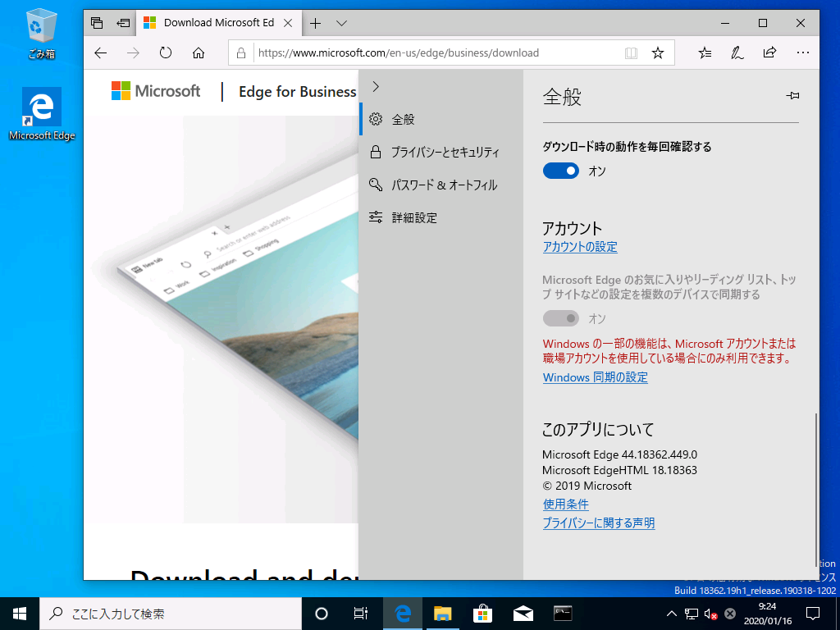Viewport: 840px width, 630px height.
Task: Select 全般 settings section
Action: 441,120
